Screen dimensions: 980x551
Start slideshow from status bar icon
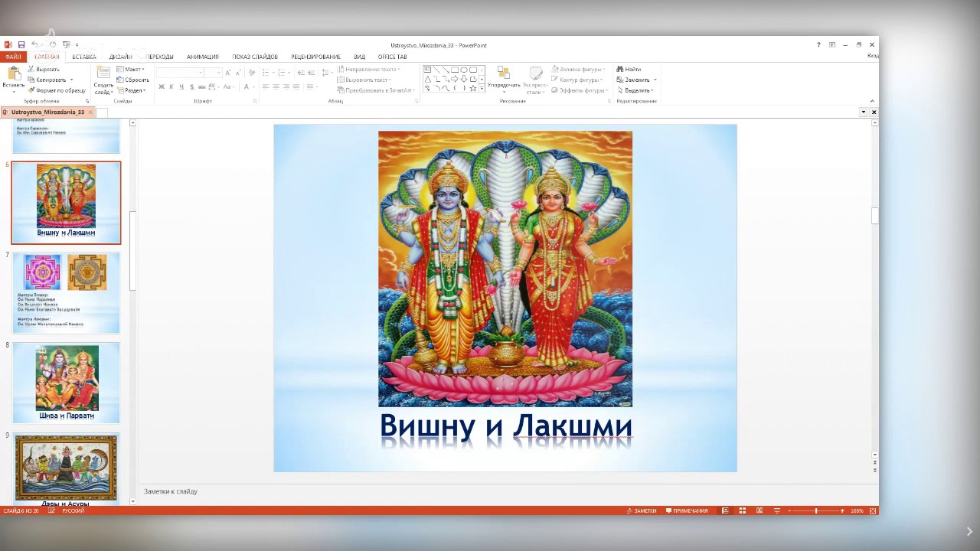tap(776, 510)
